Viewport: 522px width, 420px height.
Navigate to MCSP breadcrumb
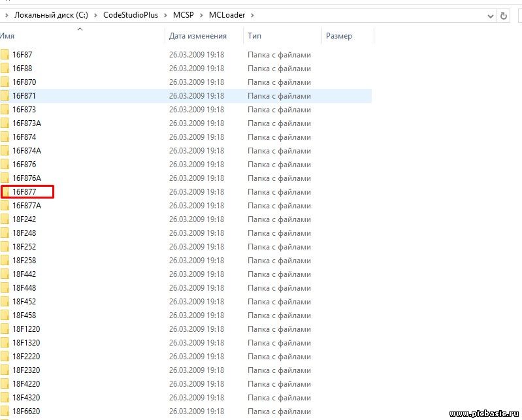coord(184,15)
